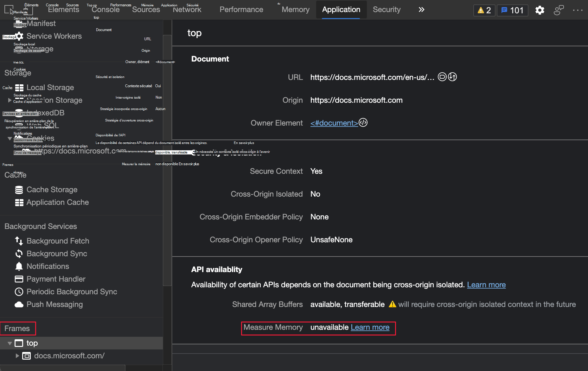Select the Notifications bell icon
This screenshot has height=371, width=588.
point(19,266)
